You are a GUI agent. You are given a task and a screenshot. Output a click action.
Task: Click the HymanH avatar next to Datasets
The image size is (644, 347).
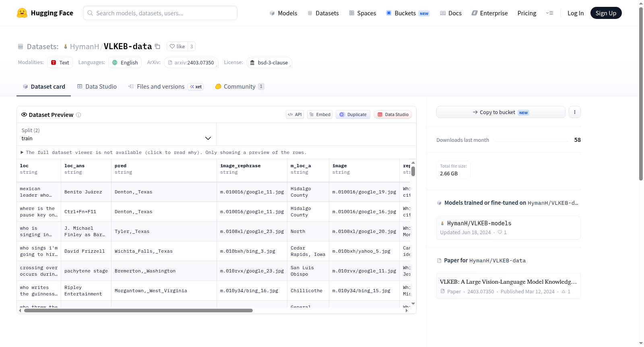pos(66,46)
